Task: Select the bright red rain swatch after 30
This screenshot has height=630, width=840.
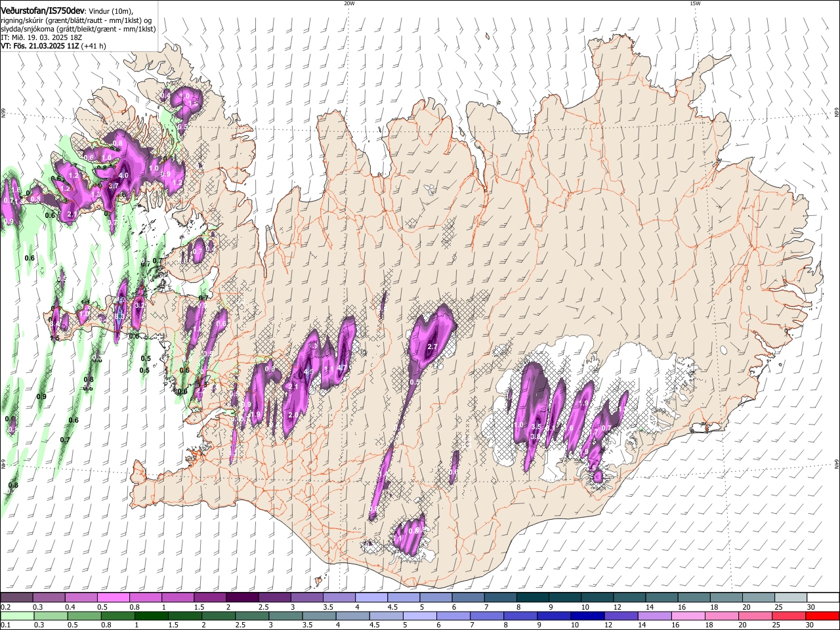Action: [823, 616]
